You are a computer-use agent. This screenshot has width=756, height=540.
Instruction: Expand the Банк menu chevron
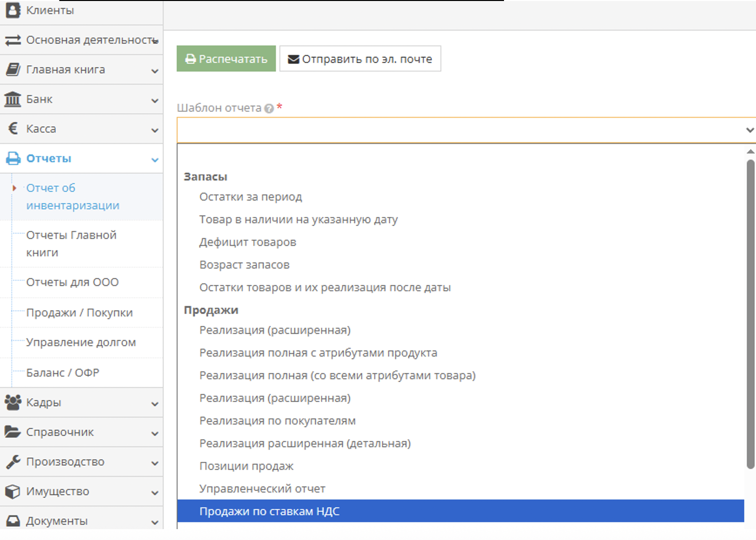coord(155,100)
